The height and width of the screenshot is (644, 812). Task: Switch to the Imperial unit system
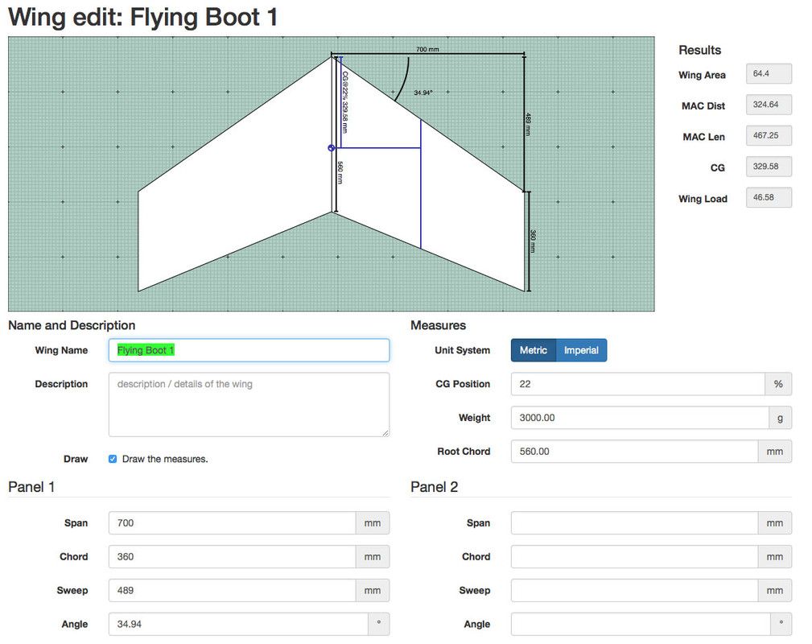(x=581, y=350)
